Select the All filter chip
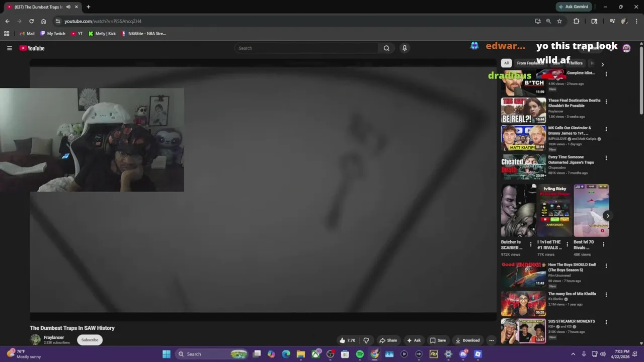The width and height of the screenshot is (644, 362). click(x=506, y=63)
